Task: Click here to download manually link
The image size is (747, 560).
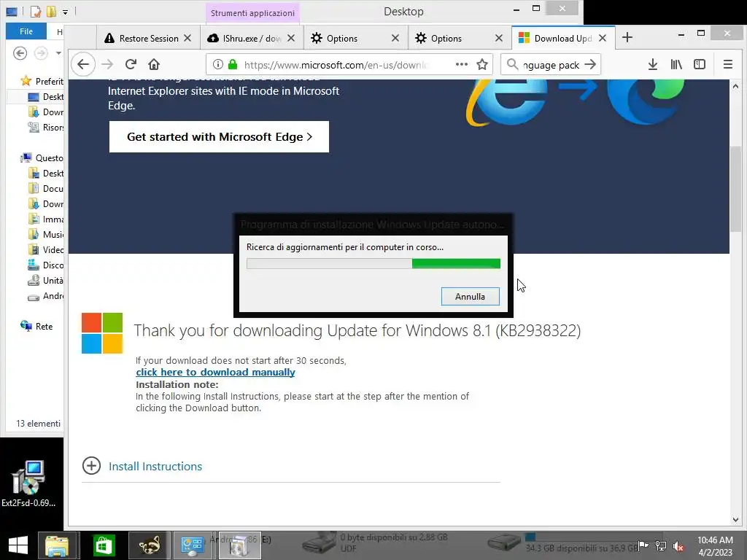Action: coord(215,372)
